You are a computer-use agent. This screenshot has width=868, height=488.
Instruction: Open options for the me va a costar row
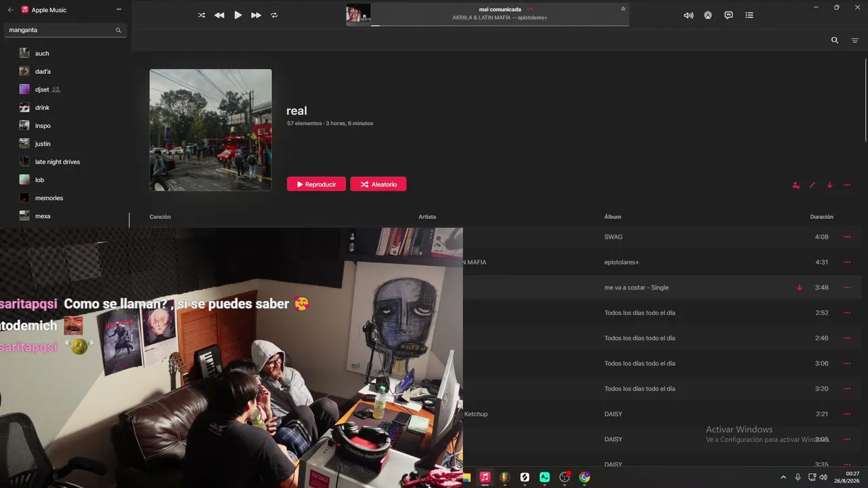[x=847, y=287]
